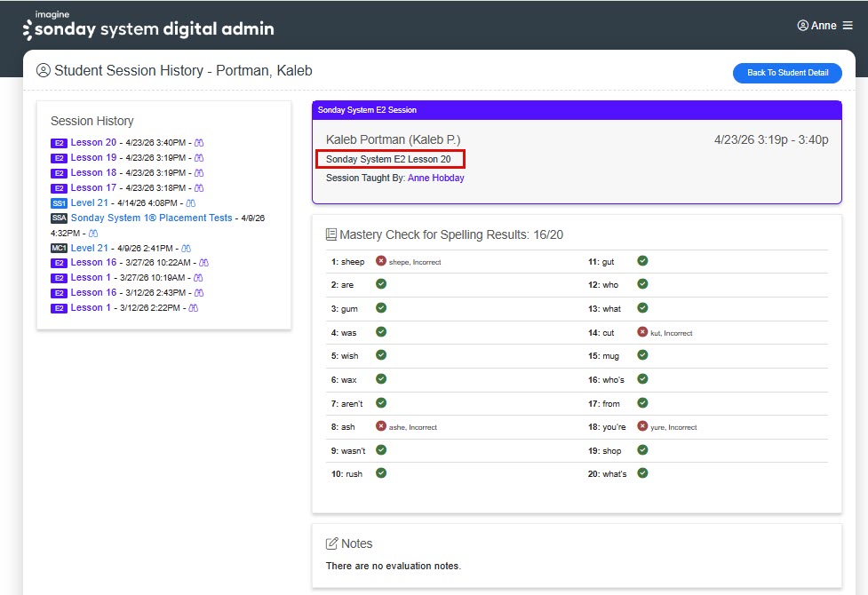Click the green check beside word shop
This screenshot has width=868, height=595.
click(x=642, y=450)
